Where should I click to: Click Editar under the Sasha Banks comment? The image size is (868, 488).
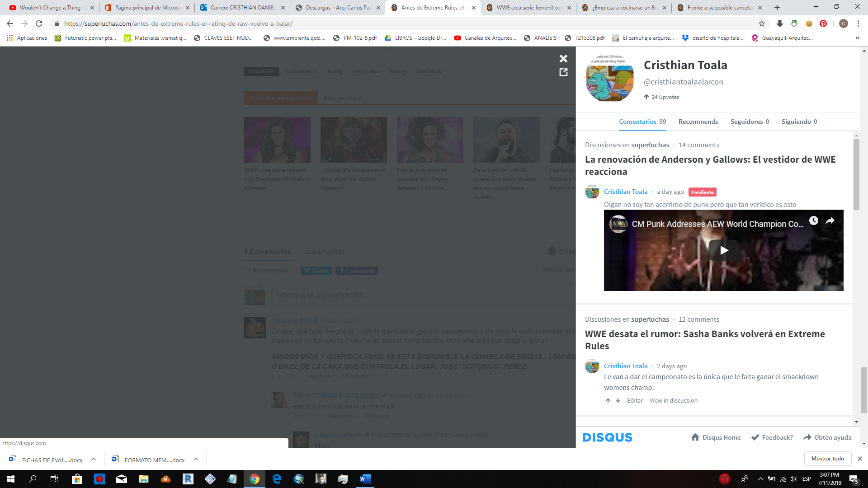pos(635,400)
